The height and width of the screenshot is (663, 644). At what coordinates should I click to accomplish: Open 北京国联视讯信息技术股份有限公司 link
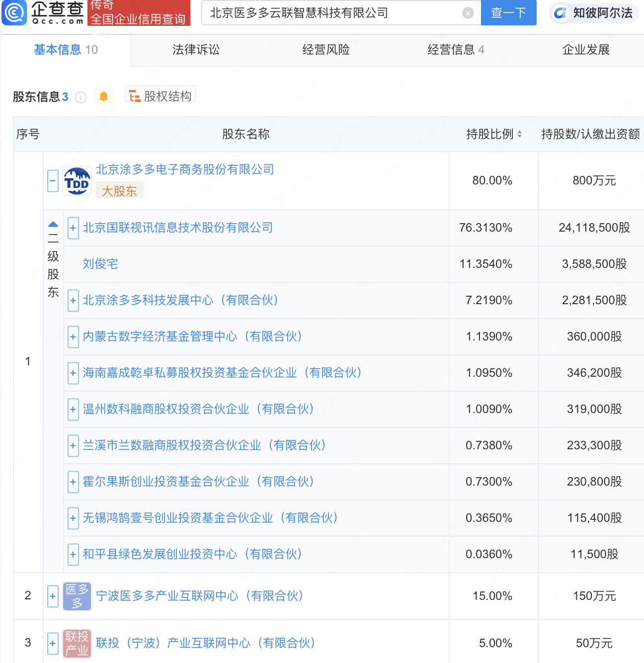click(x=178, y=228)
